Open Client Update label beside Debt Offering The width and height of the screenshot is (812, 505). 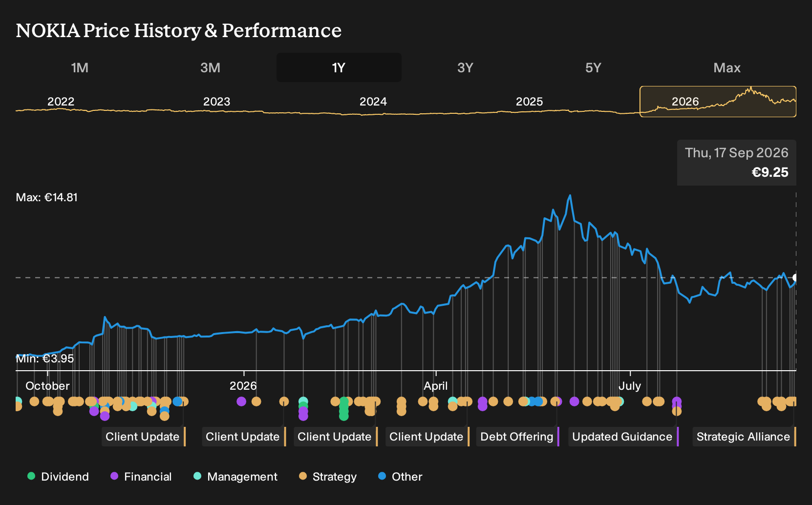click(x=427, y=437)
